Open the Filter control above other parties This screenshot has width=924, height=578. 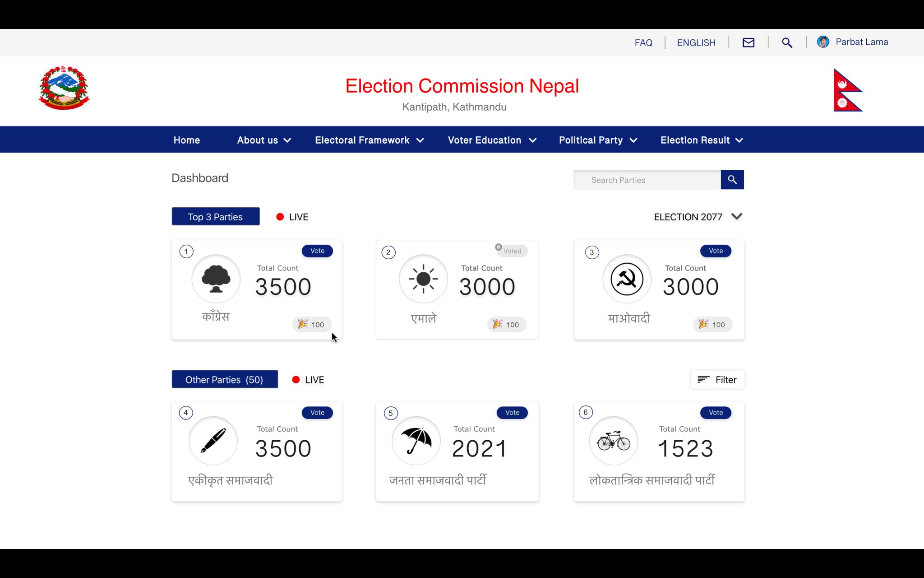(x=717, y=379)
